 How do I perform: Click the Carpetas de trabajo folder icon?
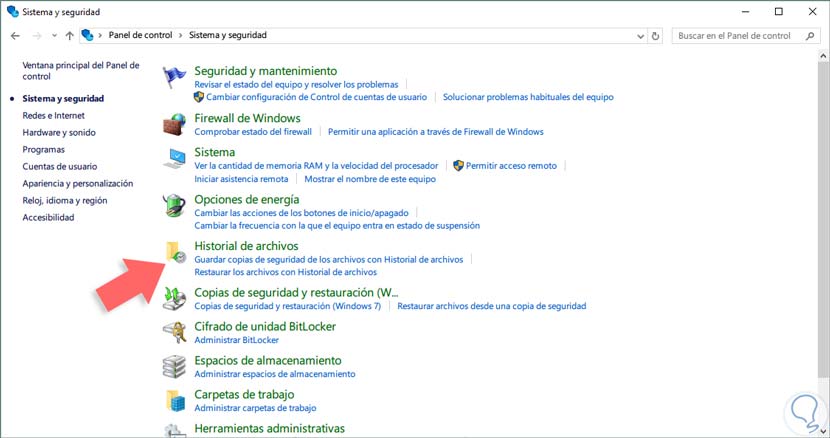(x=175, y=401)
